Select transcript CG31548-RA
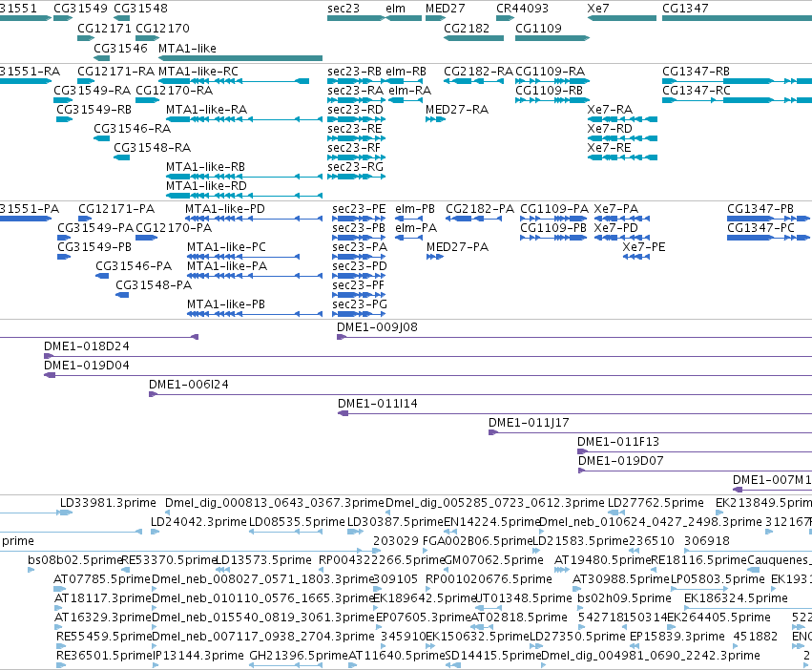 pyautogui.click(x=122, y=157)
